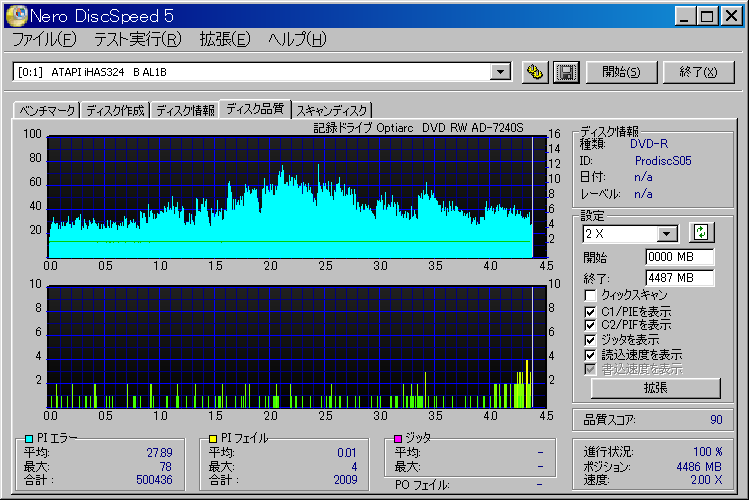Click the 終了 4487 MB input field
Image resolution: width=749 pixels, height=500 pixels.
click(x=680, y=277)
